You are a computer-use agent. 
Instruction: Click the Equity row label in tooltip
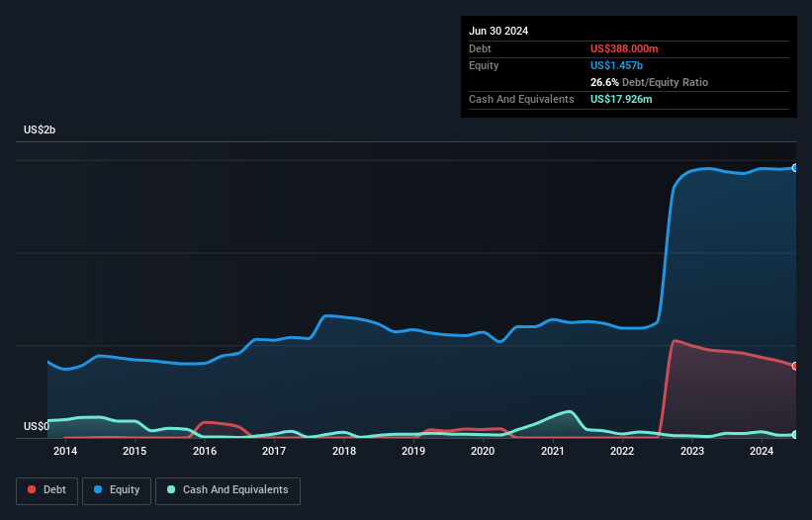(484, 65)
